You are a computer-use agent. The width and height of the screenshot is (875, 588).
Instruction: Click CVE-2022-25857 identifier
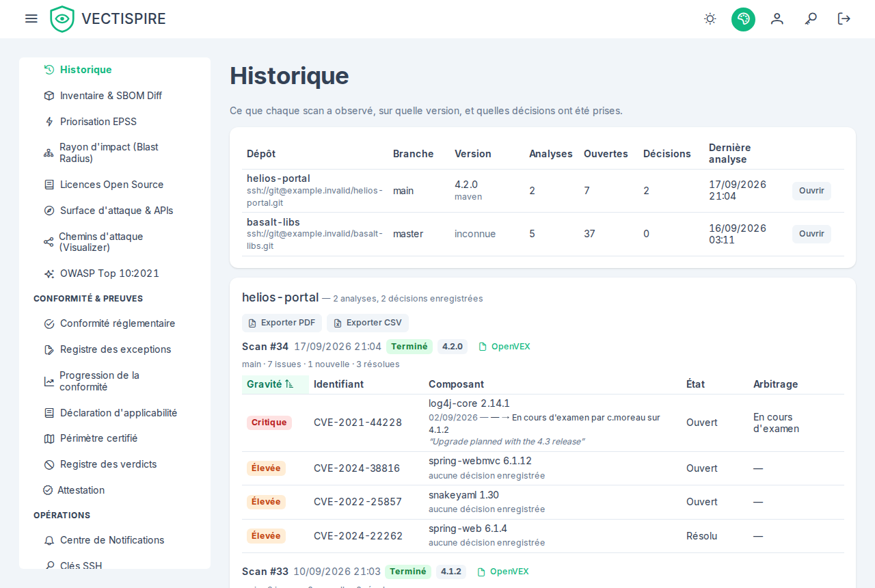pos(358,502)
